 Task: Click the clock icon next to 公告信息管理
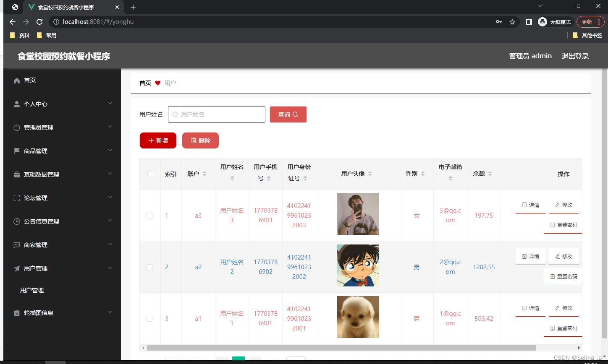[x=17, y=221]
